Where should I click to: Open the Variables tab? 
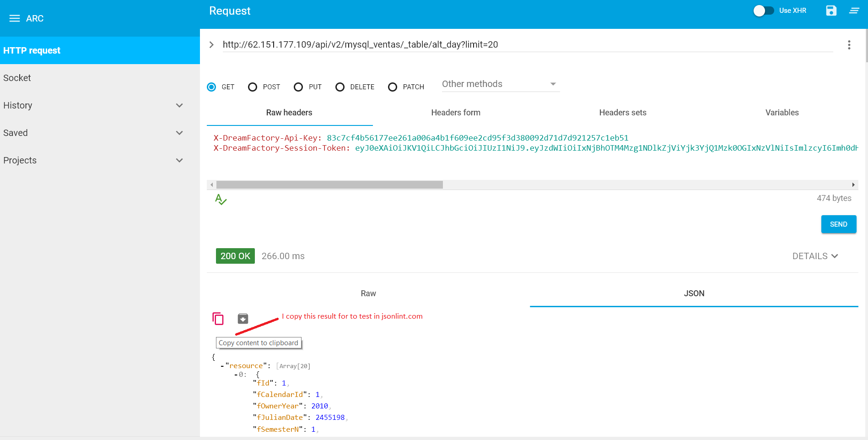pyautogui.click(x=782, y=113)
